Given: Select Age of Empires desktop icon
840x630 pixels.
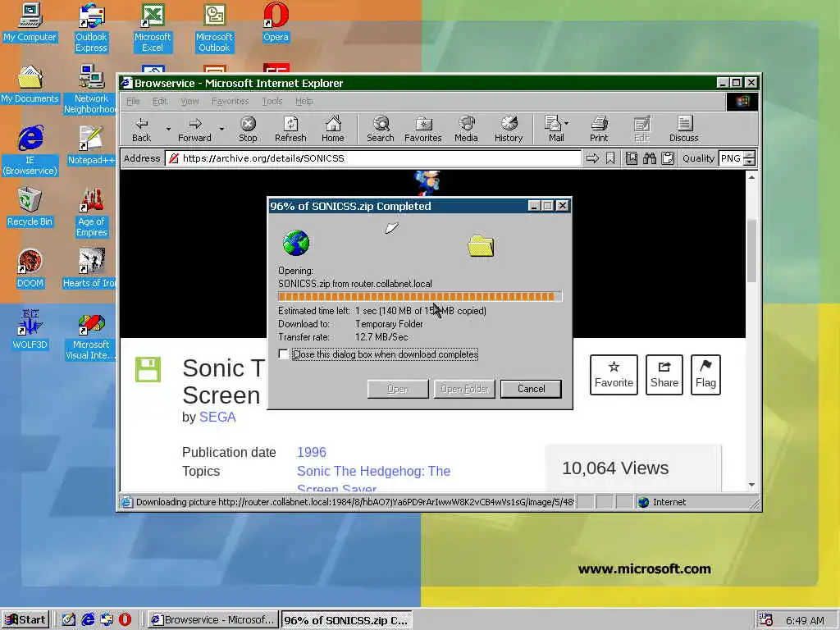Looking at the screenshot, I should pos(91,212).
